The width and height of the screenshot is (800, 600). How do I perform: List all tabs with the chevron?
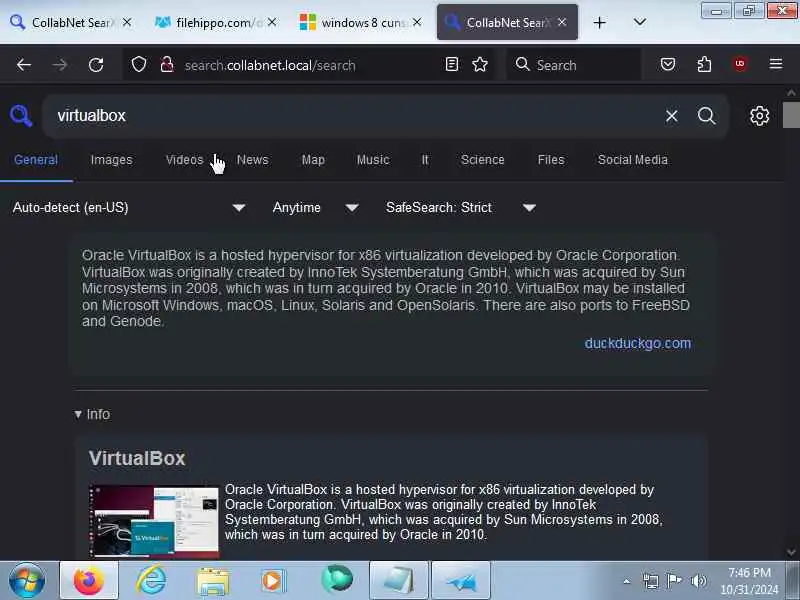coord(639,22)
